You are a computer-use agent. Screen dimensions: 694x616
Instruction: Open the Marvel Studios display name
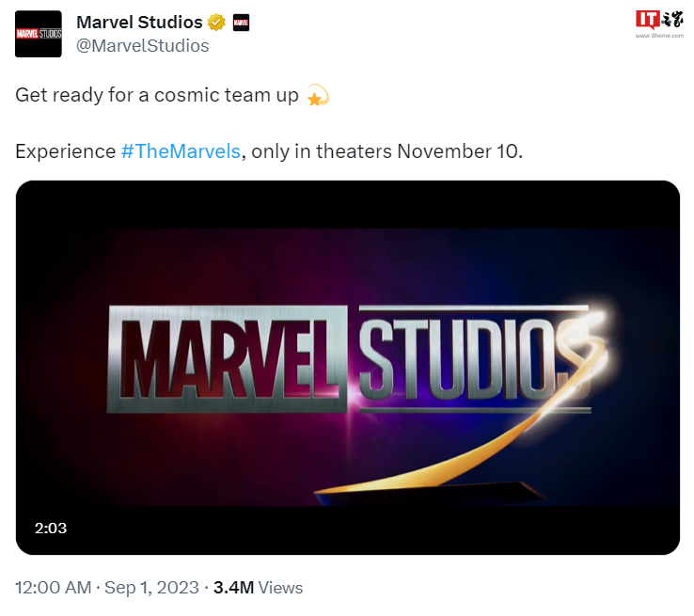pyautogui.click(x=139, y=23)
